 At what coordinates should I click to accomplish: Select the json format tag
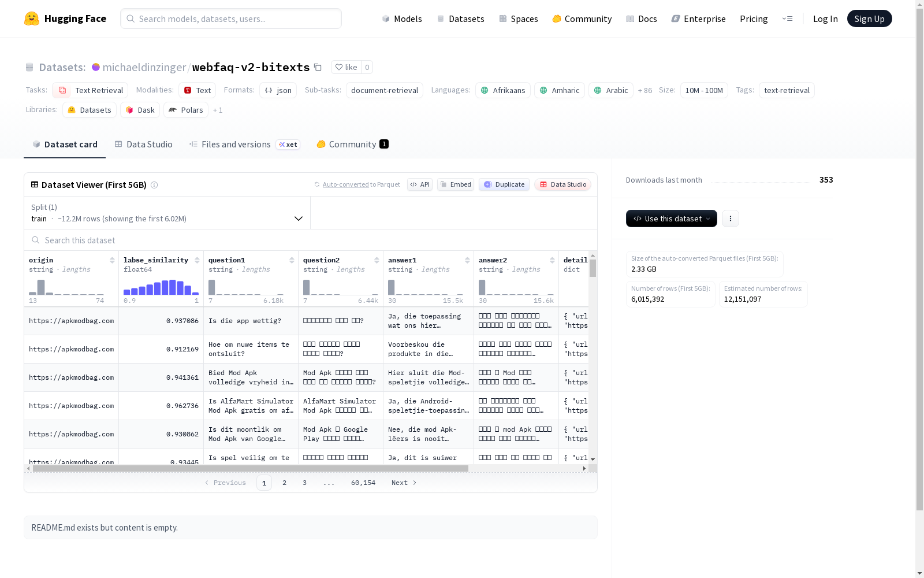pos(278,90)
